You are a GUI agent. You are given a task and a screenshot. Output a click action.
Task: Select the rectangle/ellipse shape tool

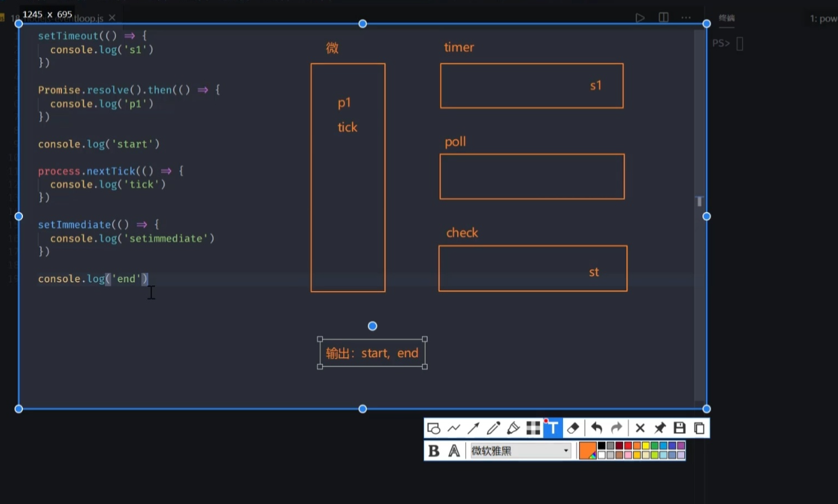pos(434,429)
